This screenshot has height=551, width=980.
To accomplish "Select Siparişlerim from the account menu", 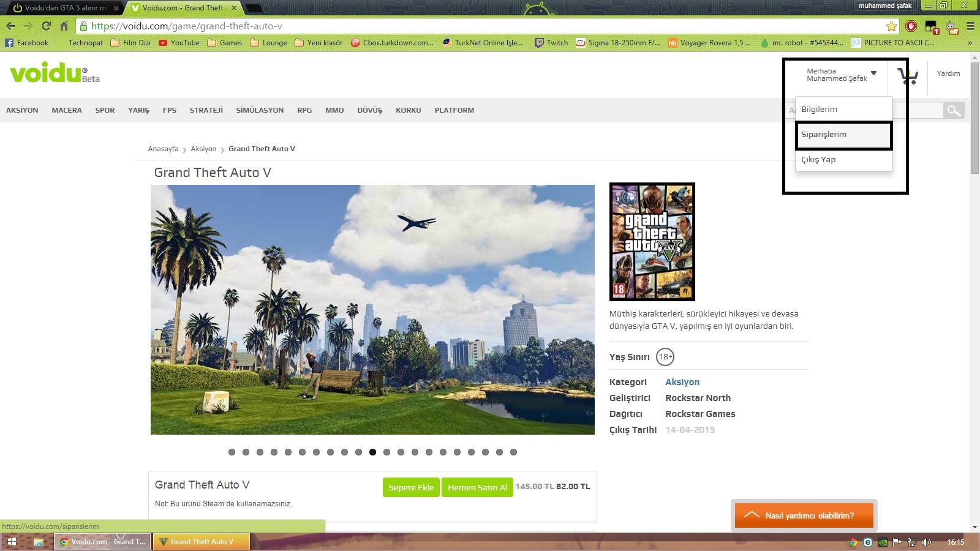I will click(843, 135).
